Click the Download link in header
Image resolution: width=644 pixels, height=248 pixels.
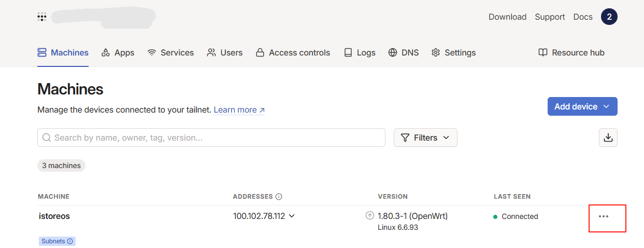507,17
